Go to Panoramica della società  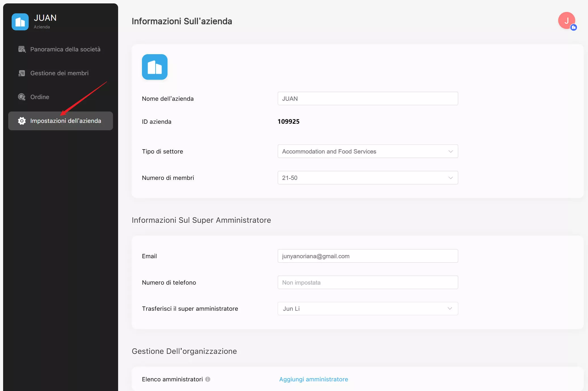point(65,49)
